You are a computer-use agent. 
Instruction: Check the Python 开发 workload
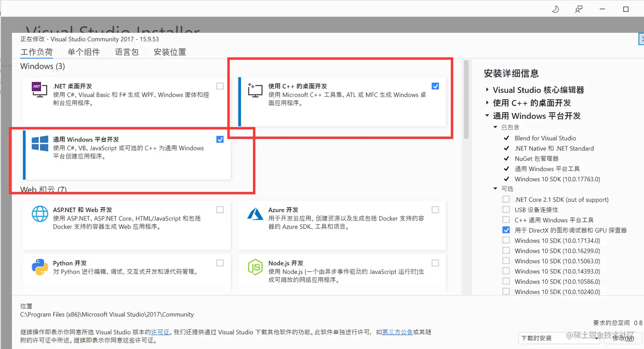[x=220, y=263]
